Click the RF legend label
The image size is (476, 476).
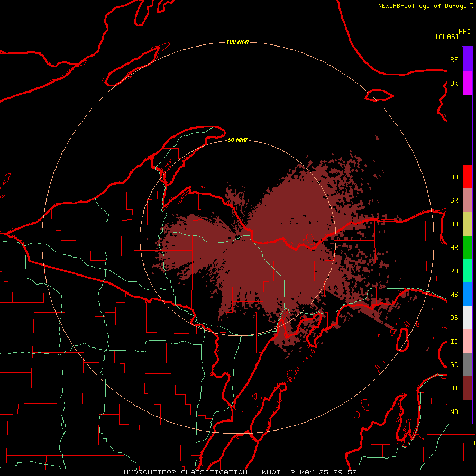pos(454,59)
